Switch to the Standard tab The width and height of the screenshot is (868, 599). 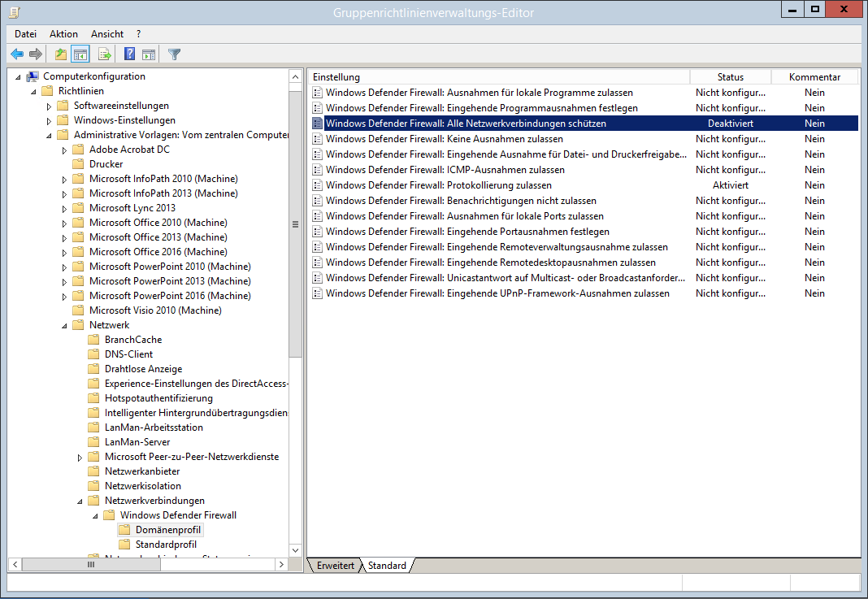[387, 565]
